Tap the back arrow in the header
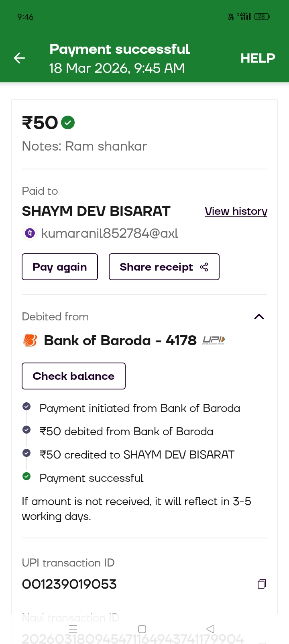The width and height of the screenshot is (289, 644). (19, 58)
